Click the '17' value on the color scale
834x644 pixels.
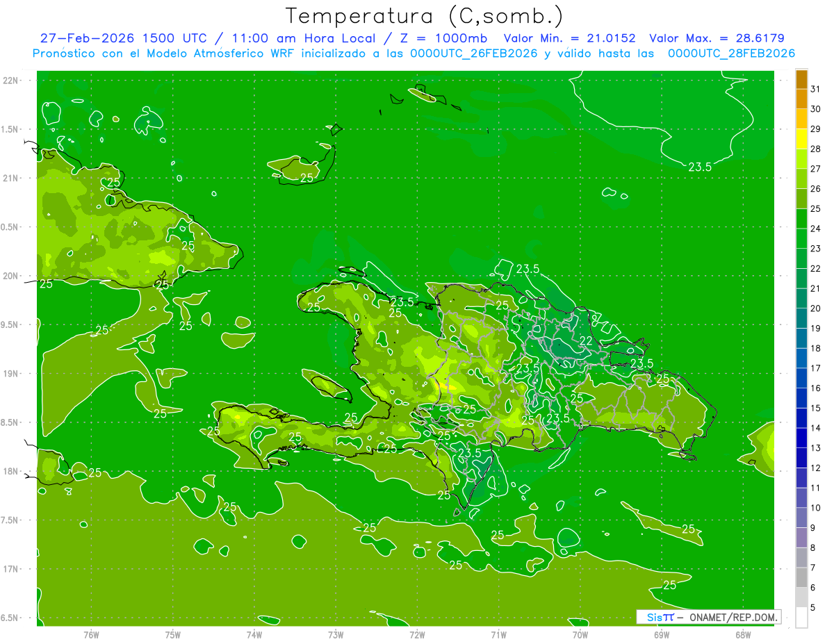(x=815, y=368)
